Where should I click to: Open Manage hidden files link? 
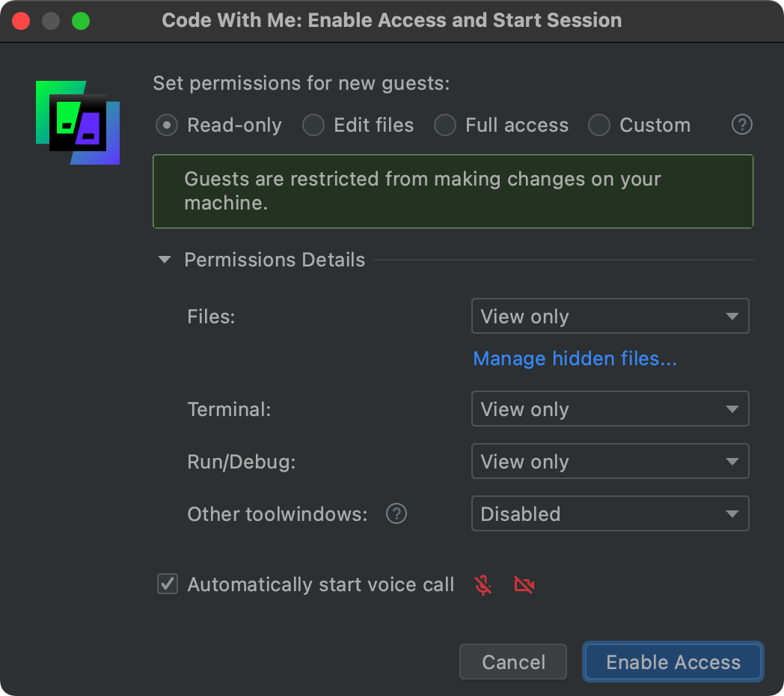[x=575, y=358]
